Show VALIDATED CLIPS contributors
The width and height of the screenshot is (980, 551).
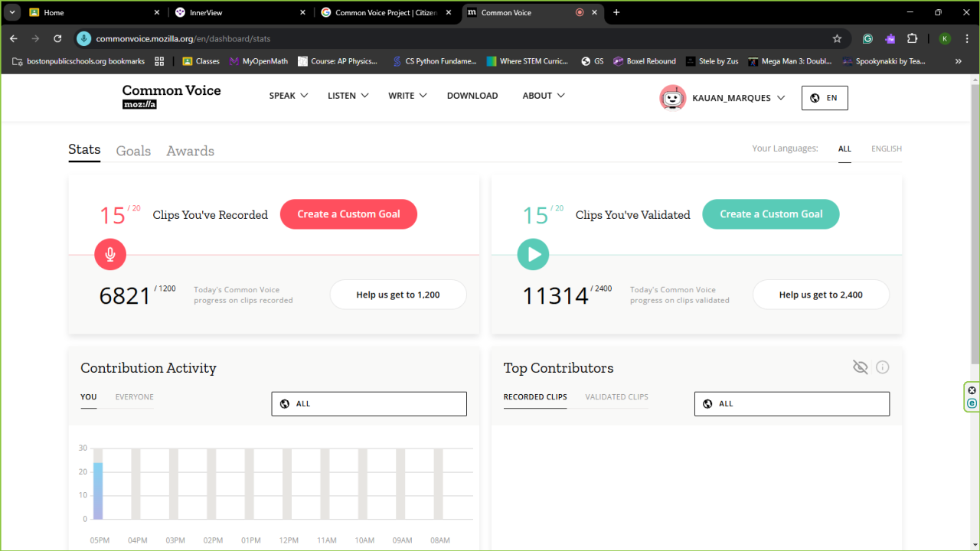(x=616, y=397)
